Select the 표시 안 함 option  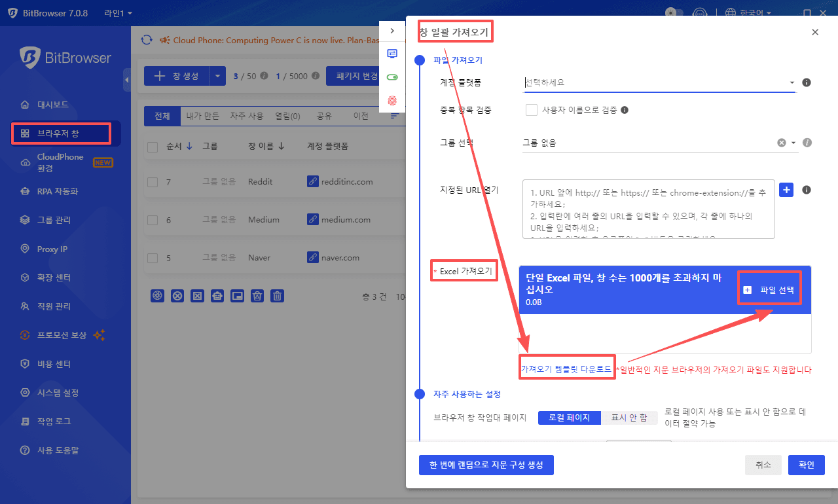coord(628,418)
